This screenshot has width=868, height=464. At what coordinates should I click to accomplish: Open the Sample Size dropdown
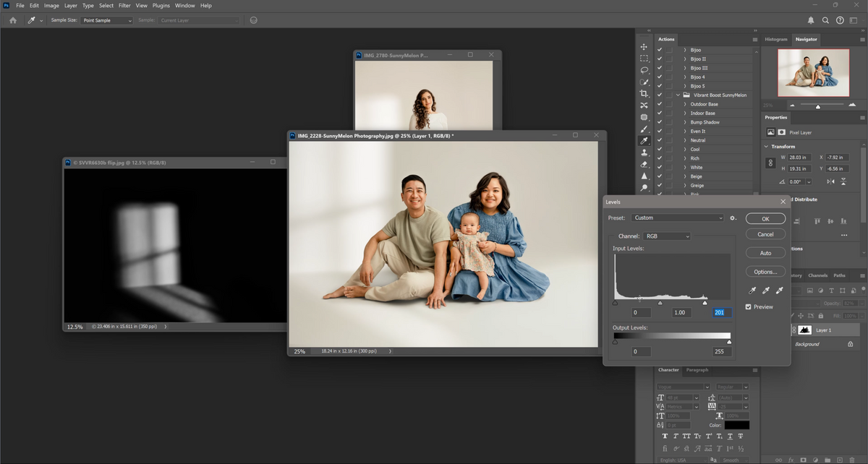pyautogui.click(x=107, y=20)
